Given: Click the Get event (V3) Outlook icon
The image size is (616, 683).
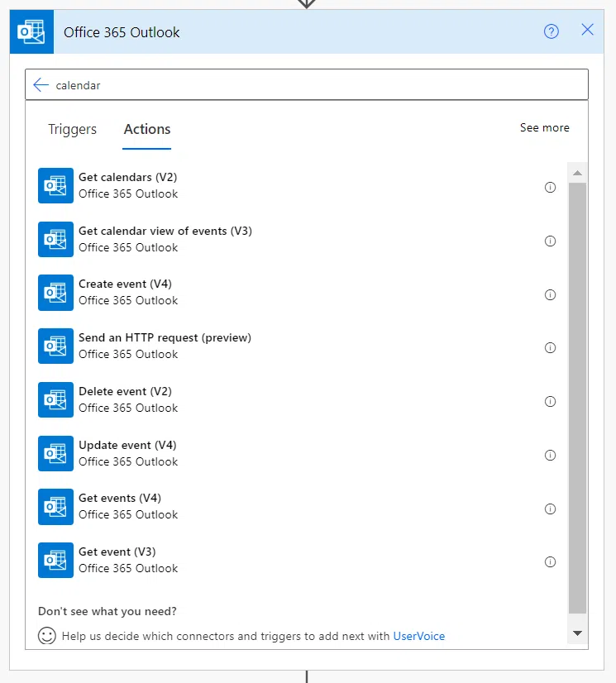Looking at the screenshot, I should coord(55,560).
